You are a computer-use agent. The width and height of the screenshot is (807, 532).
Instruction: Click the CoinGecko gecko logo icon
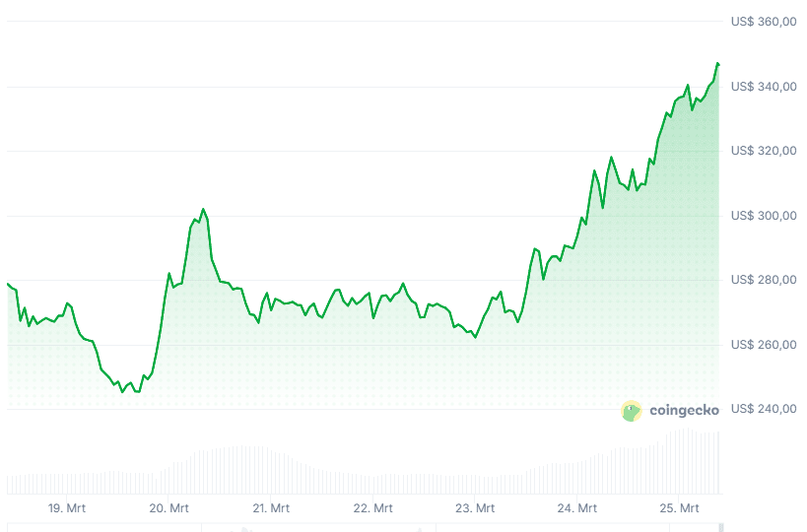[632, 411]
